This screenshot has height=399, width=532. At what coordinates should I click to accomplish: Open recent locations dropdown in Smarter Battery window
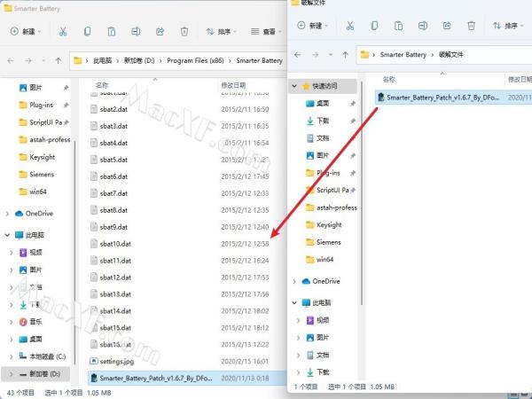point(43,61)
